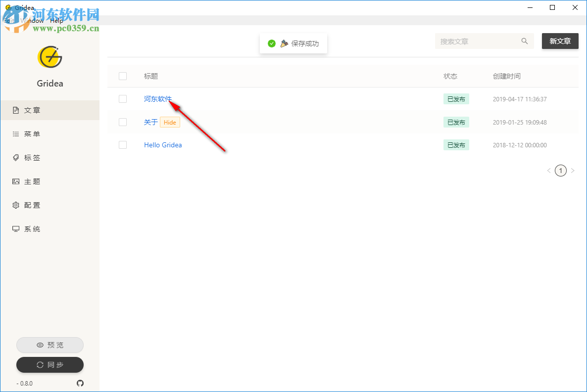The height and width of the screenshot is (392, 587).
Task: Tick the checkbox for 关于
Action: pyautogui.click(x=123, y=122)
